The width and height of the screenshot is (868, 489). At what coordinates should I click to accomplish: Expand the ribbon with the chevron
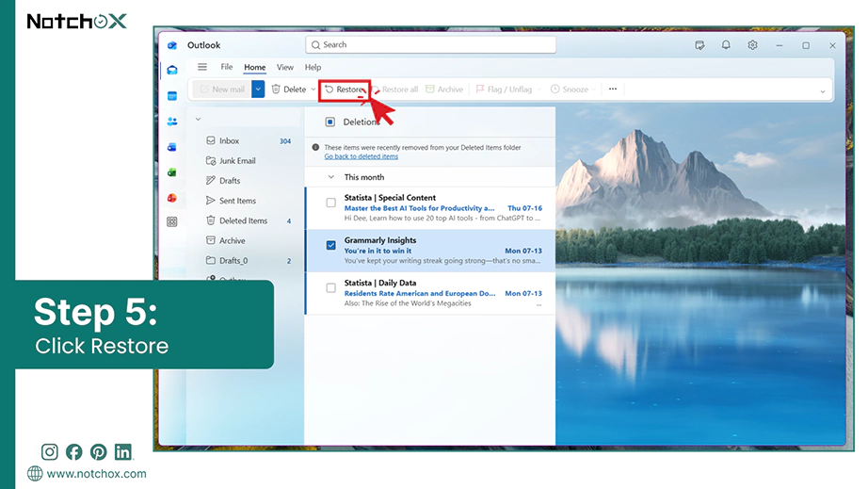pos(823,91)
